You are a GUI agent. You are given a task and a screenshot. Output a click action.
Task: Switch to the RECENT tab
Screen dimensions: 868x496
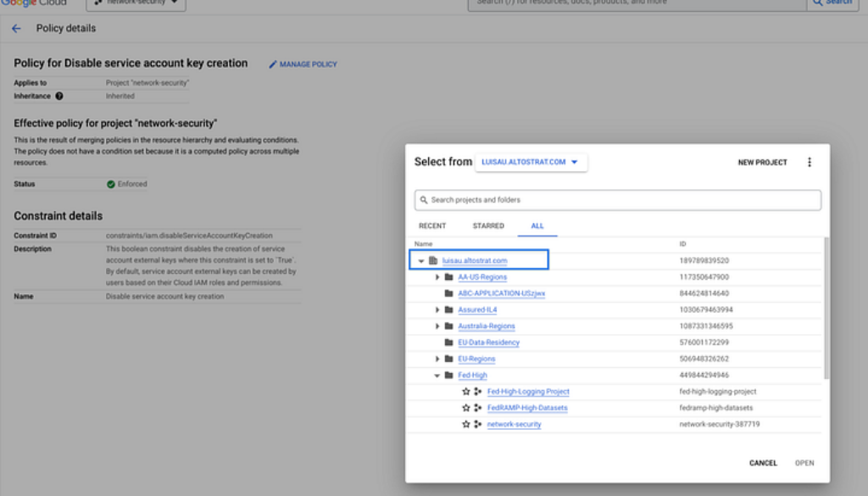coord(432,226)
